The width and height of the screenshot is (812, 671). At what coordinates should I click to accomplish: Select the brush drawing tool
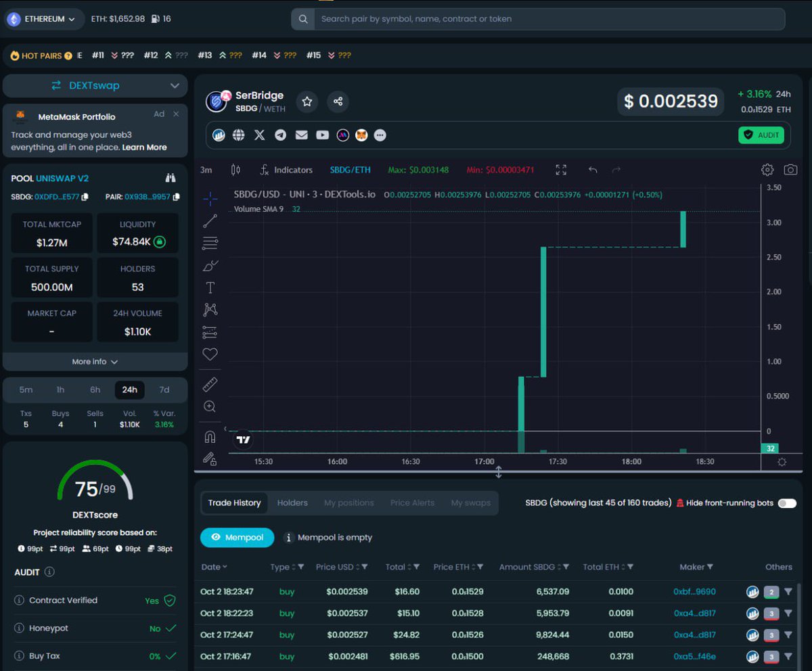point(210,265)
